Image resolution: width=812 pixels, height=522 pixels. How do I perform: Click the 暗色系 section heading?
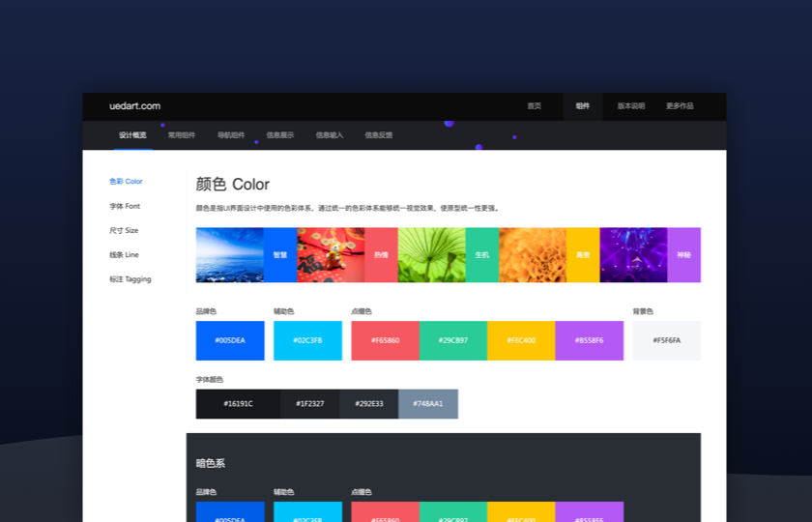pyautogui.click(x=211, y=463)
